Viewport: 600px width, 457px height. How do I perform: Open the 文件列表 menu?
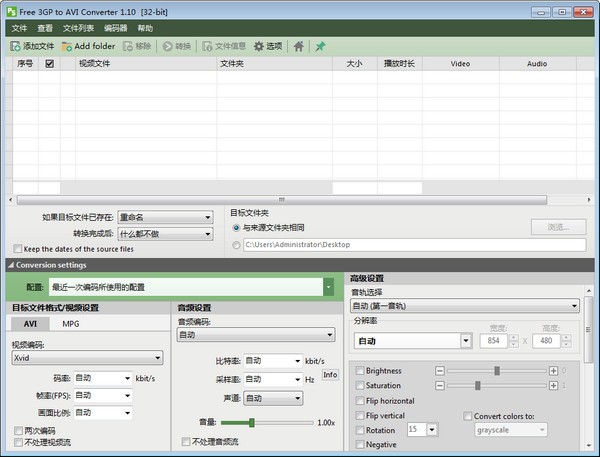click(x=78, y=29)
